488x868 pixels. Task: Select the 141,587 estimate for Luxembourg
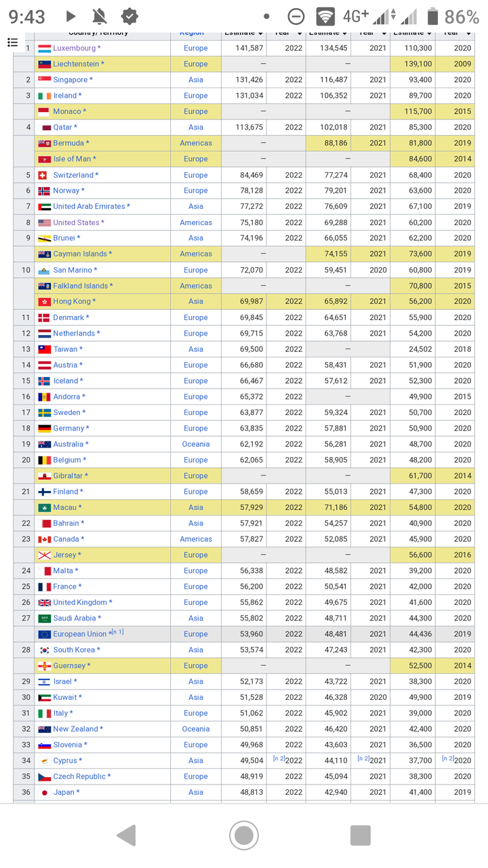(x=249, y=48)
